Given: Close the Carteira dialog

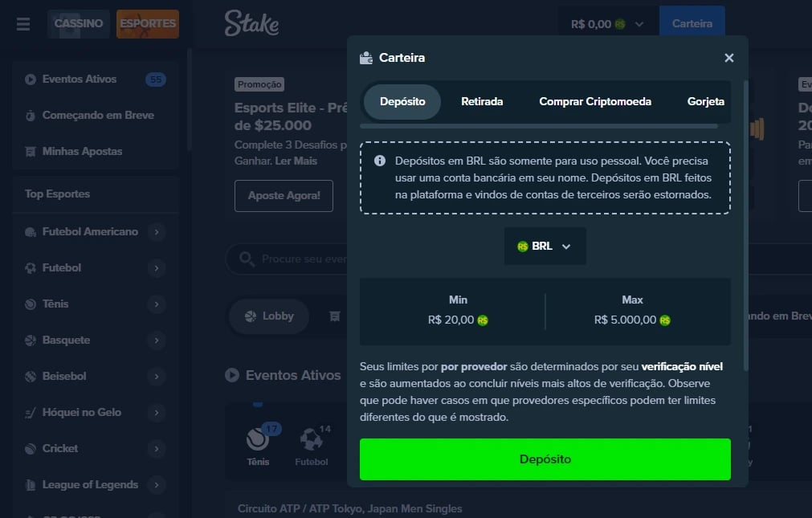Looking at the screenshot, I should click(x=729, y=58).
